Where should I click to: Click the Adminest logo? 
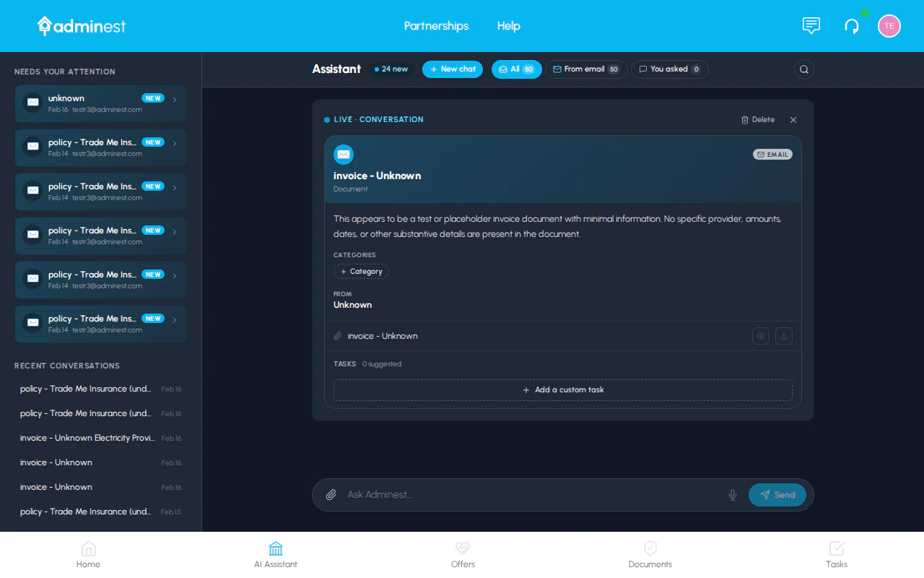tap(82, 26)
